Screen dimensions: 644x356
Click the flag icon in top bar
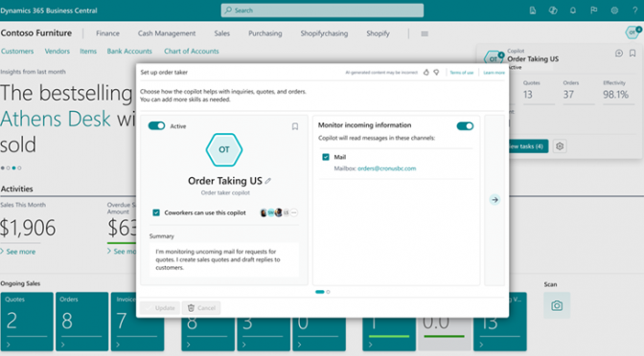click(593, 11)
